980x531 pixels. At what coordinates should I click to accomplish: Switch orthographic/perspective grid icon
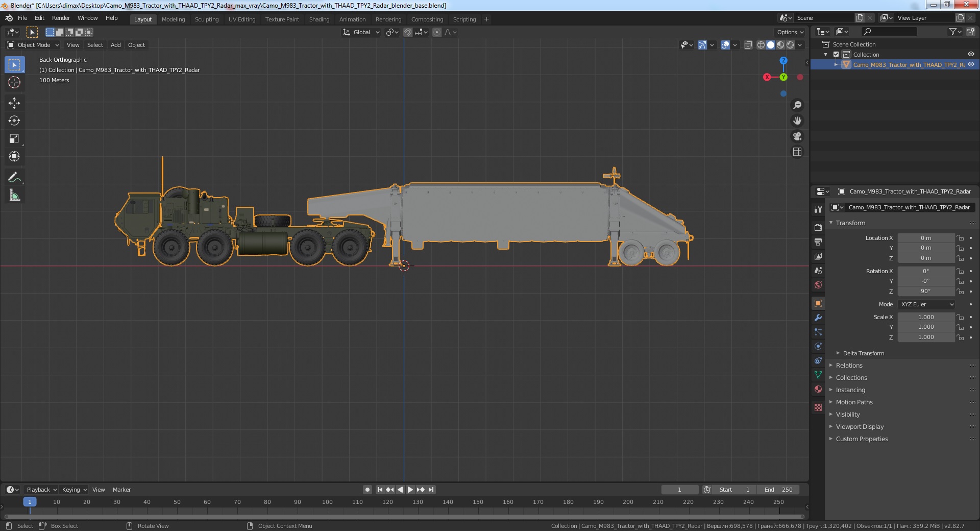click(797, 152)
